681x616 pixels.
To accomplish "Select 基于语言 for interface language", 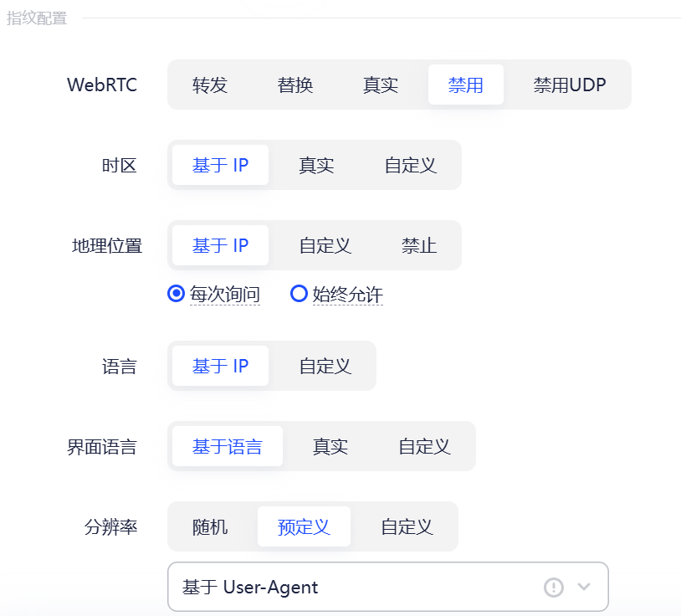I will [226, 446].
